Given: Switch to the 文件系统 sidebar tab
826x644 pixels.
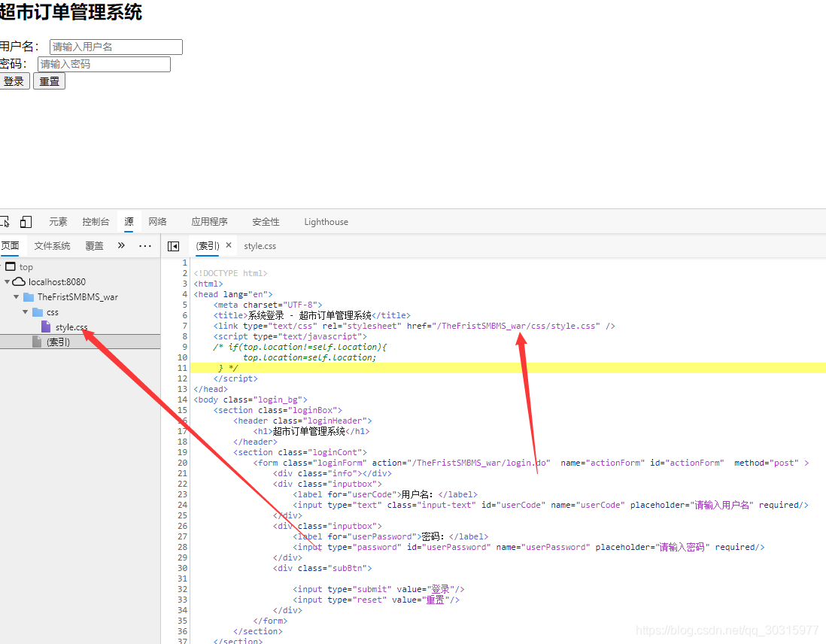Looking at the screenshot, I should (x=53, y=246).
